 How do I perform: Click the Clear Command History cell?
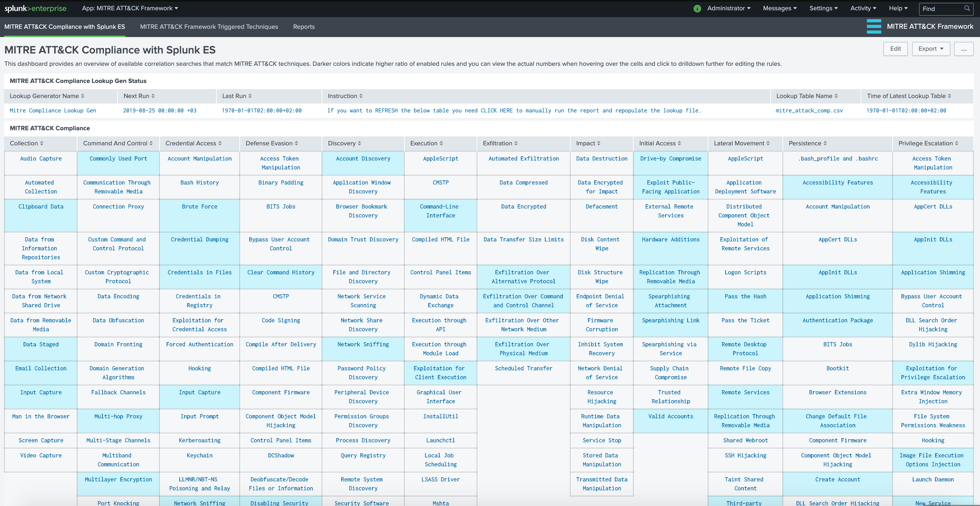pyautogui.click(x=281, y=277)
